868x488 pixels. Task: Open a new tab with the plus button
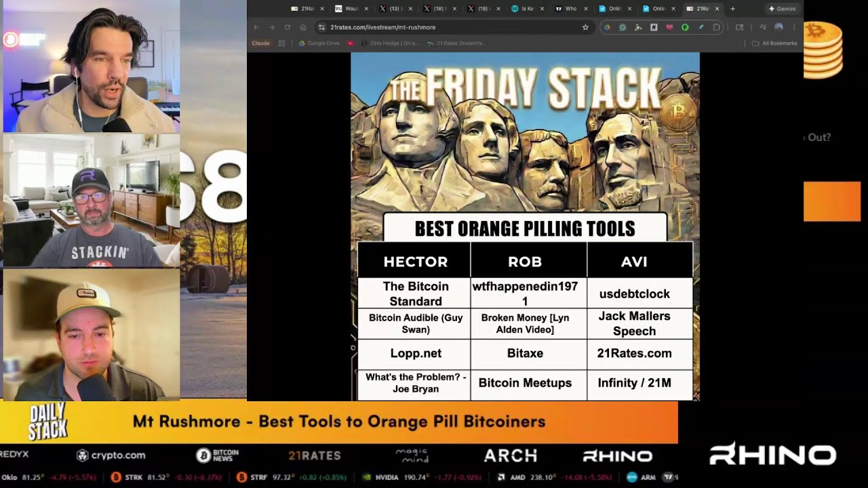pos(732,9)
